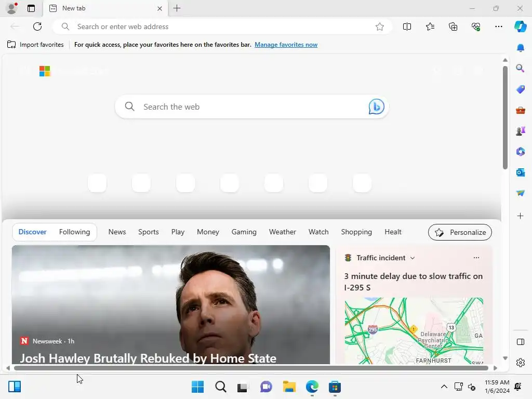
Task: Click Import favorites
Action: coord(35,45)
